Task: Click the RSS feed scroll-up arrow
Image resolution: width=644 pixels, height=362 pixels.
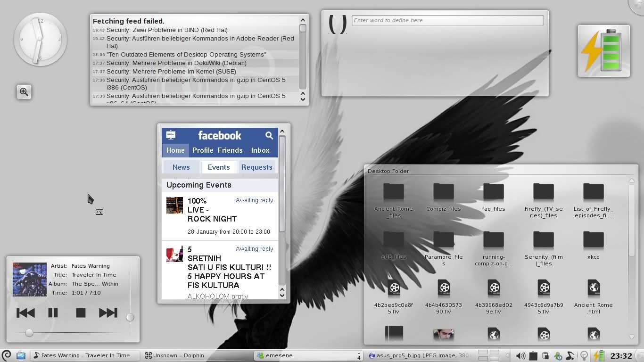Action: 303,20
